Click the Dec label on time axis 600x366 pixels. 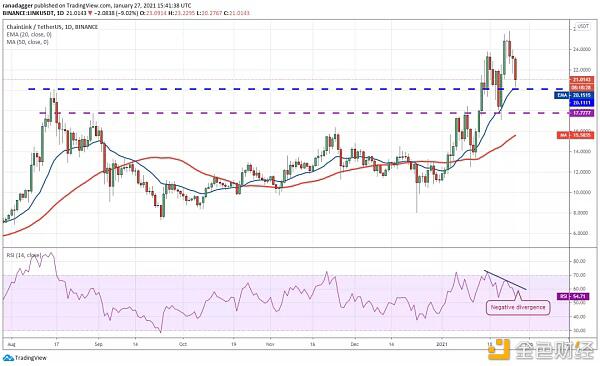pos(355,344)
